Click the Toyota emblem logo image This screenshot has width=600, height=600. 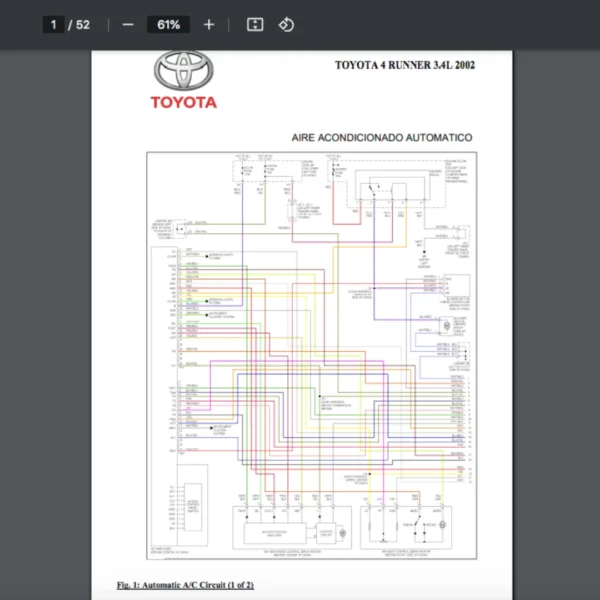tap(183, 72)
